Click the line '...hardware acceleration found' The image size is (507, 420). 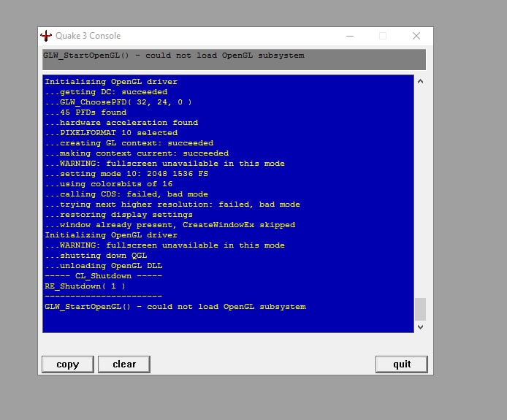click(121, 123)
